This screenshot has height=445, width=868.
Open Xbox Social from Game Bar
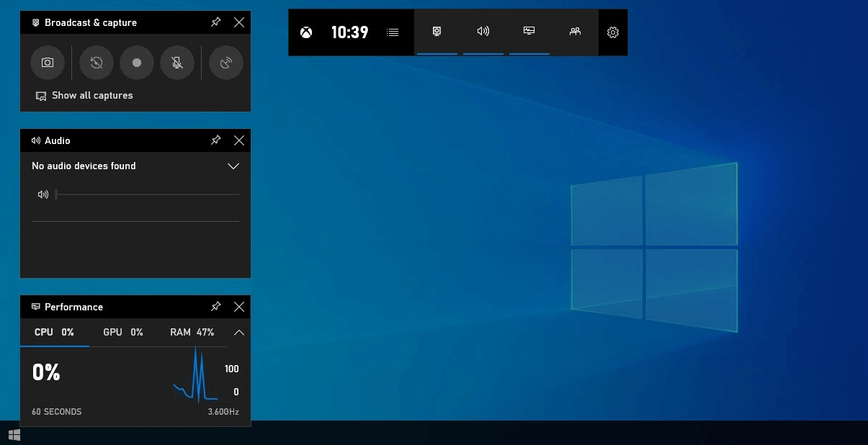pyautogui.click(x=575, y=32)
